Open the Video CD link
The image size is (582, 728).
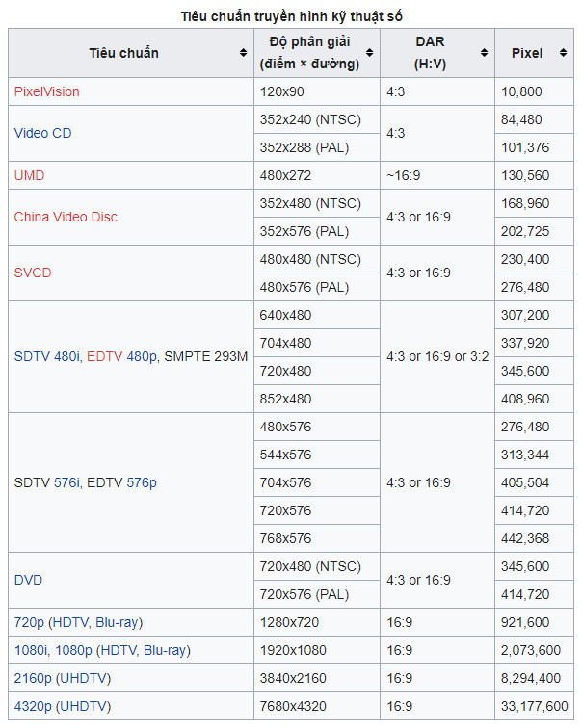(x=42, y=133)
